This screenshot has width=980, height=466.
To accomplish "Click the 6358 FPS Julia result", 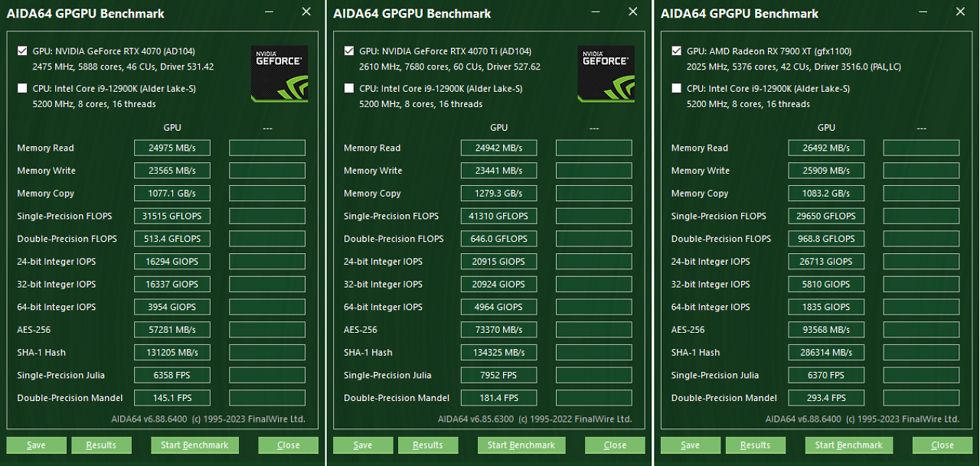I will (172, 375).
